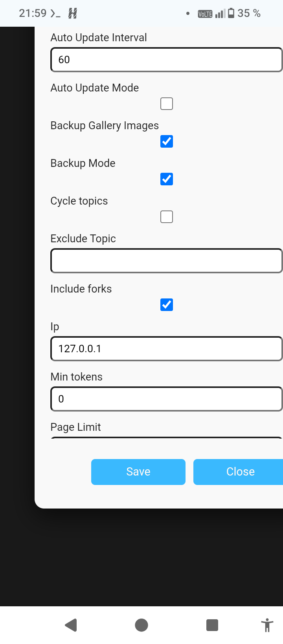This screenshot has width=283, height=644.
Task: Select the Ip address field
Action: click(x=167, y=349)
